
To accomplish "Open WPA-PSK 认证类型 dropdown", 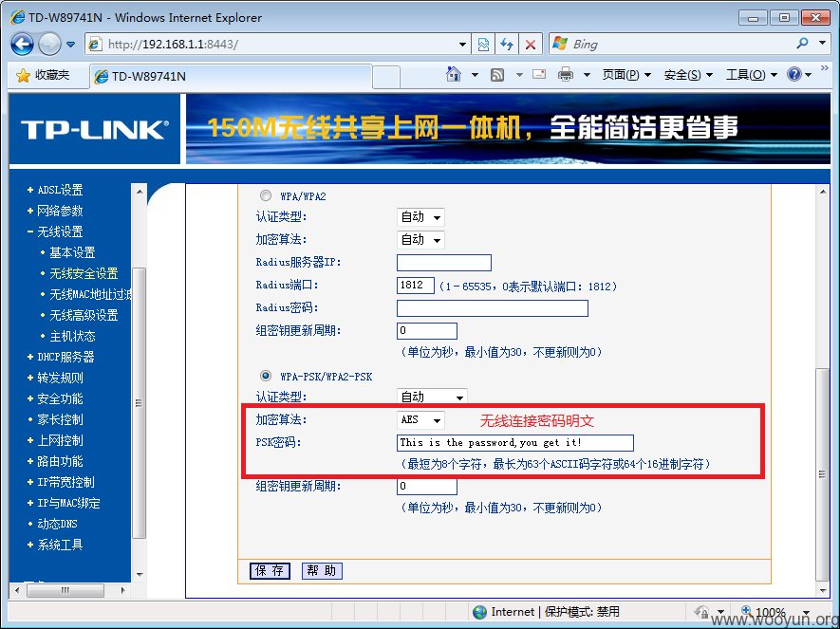I will coord(432,397).
